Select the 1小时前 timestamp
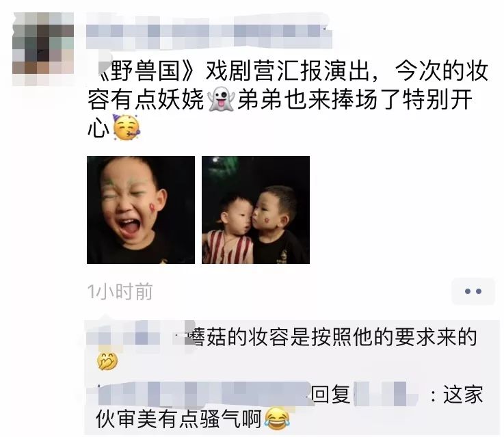This screenshot has height=437, width=504. (120, 292)
